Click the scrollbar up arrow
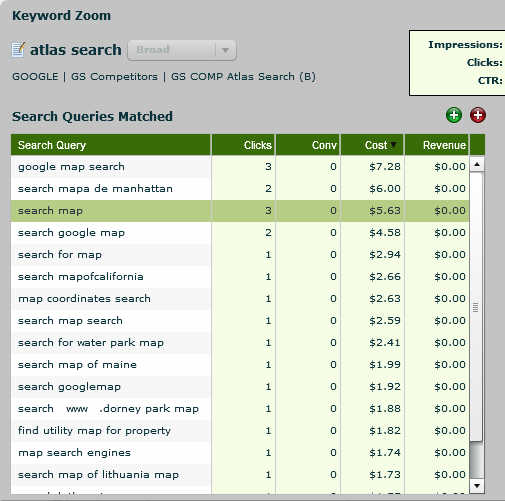 click(477, 164)
